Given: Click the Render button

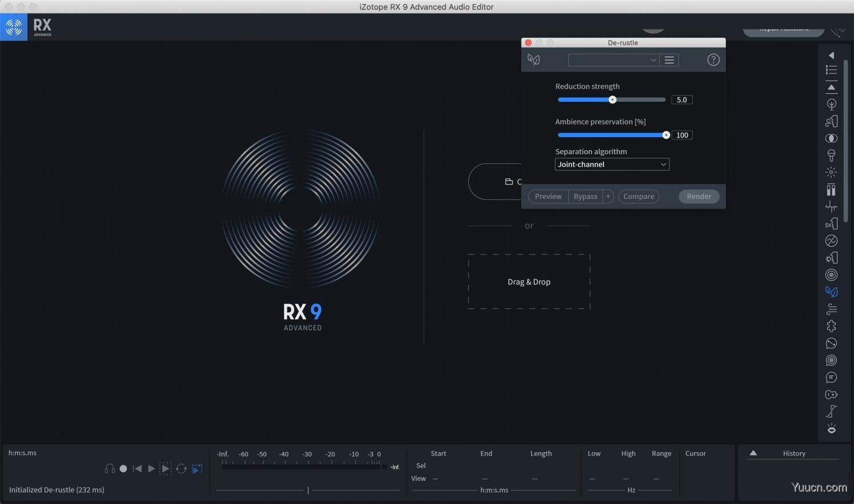Looking at the screenshot, I should coord(699,196).
